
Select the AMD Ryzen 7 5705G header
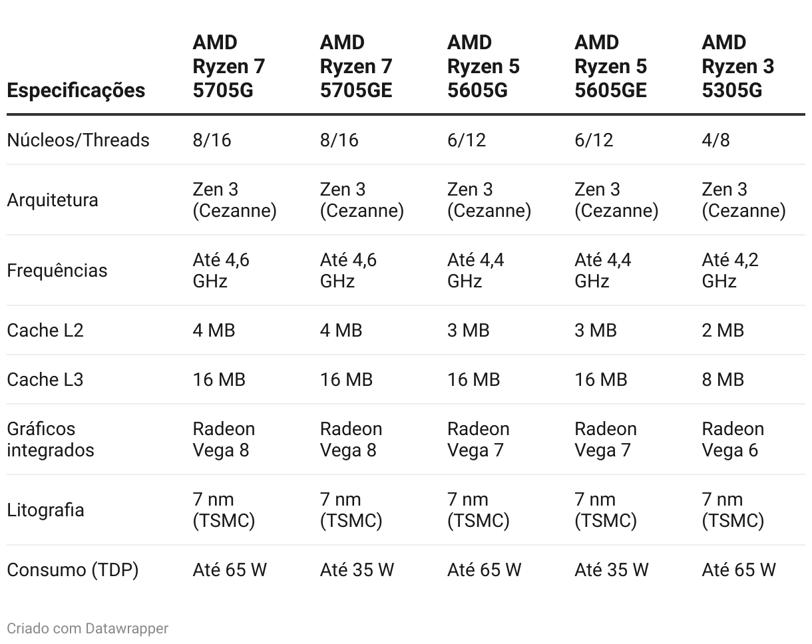(x=229, y=66)
